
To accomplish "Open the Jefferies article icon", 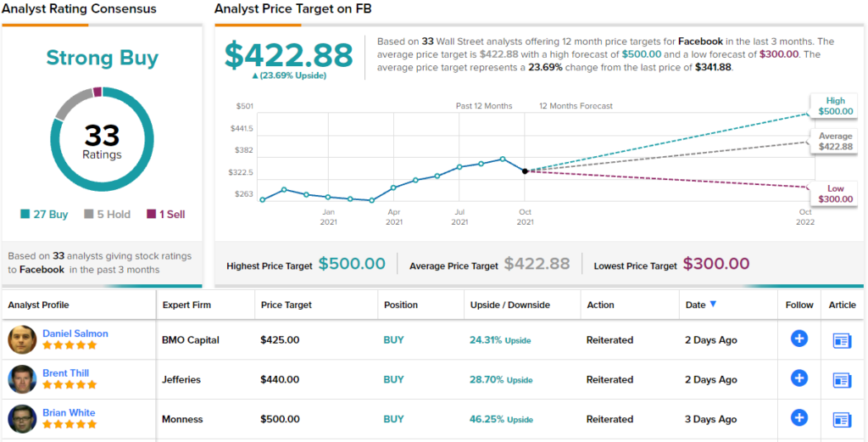I will pyautogui.click(x=842, y=380).
